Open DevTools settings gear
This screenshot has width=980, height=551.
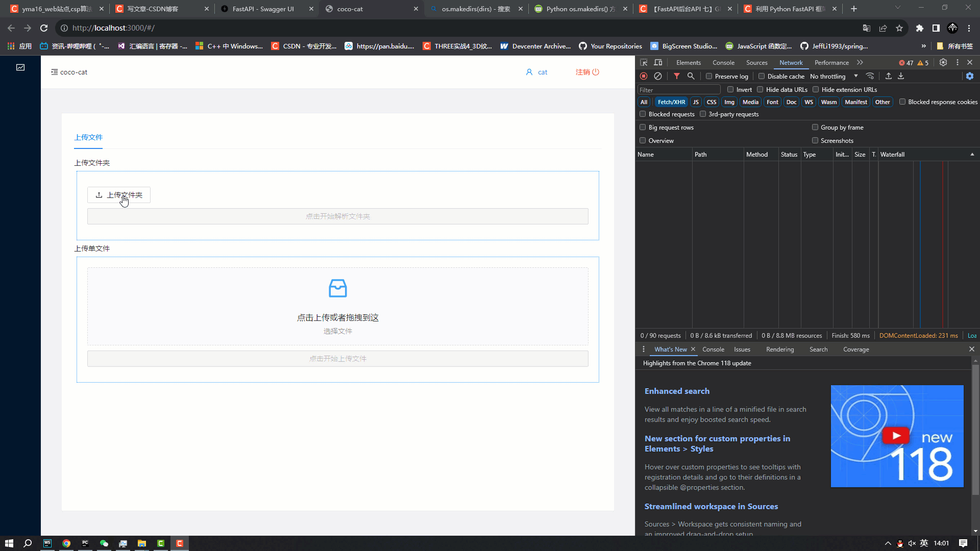pyautogui.click(x=943, y=62)
